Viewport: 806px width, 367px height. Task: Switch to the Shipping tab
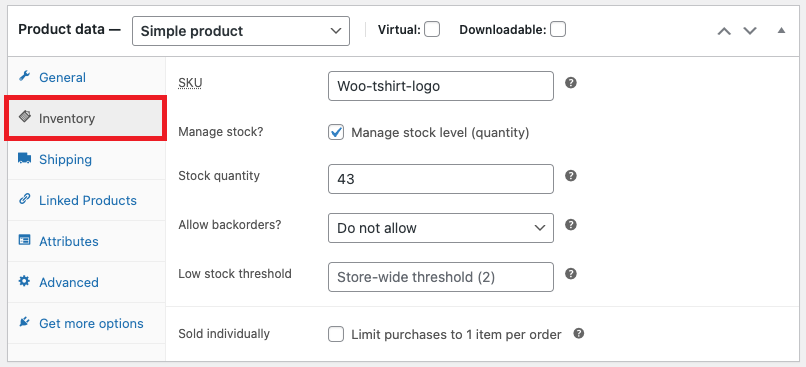pos(86,159)
